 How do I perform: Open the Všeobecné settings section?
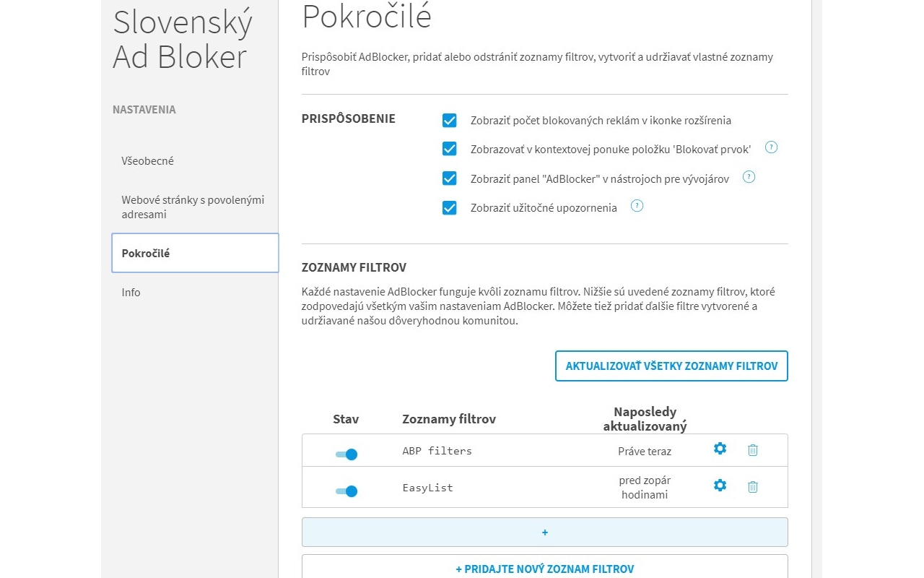[148, 160]
